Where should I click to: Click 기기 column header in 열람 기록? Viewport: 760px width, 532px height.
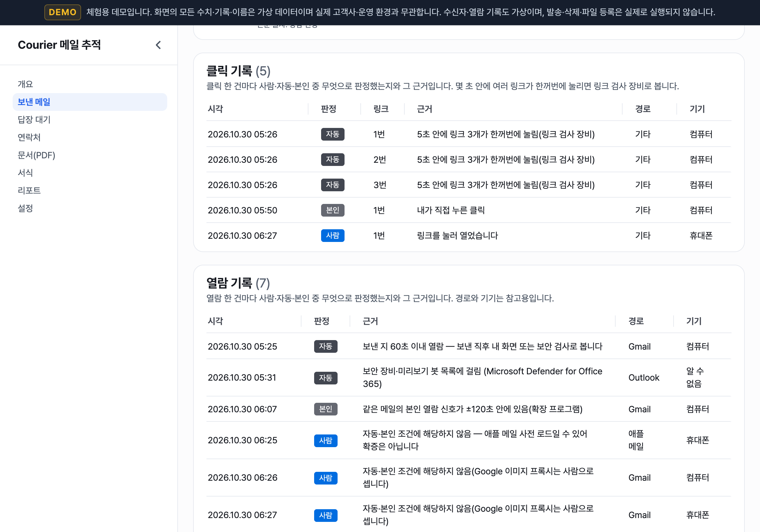point(694,321)
